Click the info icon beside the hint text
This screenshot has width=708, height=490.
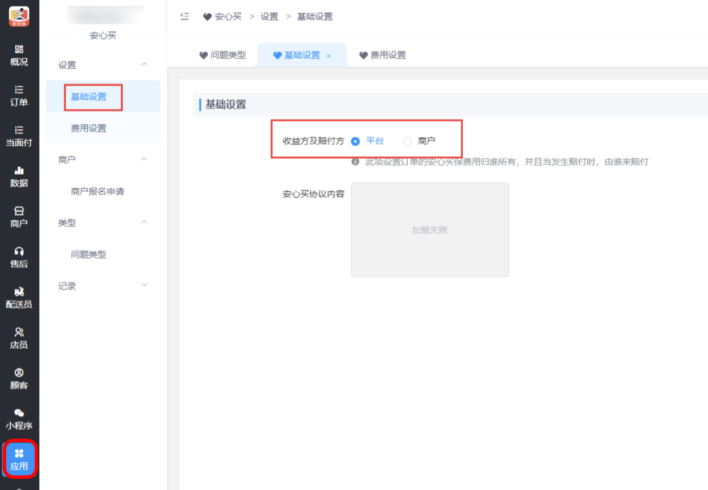coord(355,162)
